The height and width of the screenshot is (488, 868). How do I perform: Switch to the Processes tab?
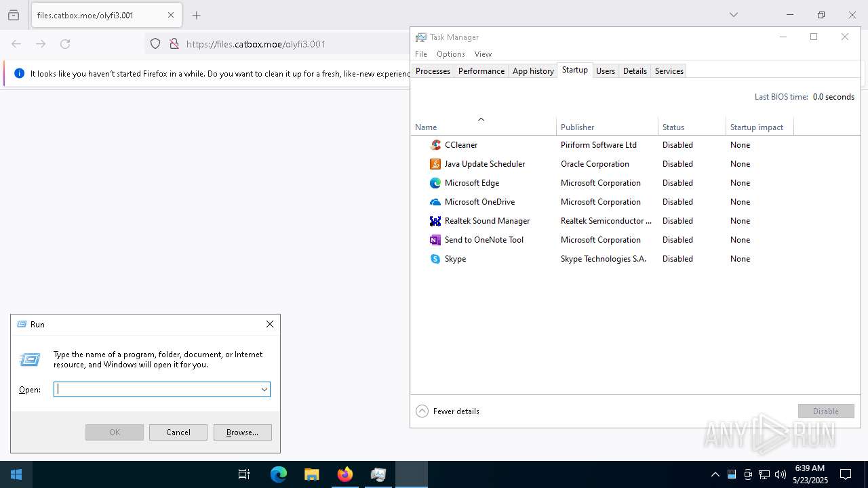tap(433, 71)
